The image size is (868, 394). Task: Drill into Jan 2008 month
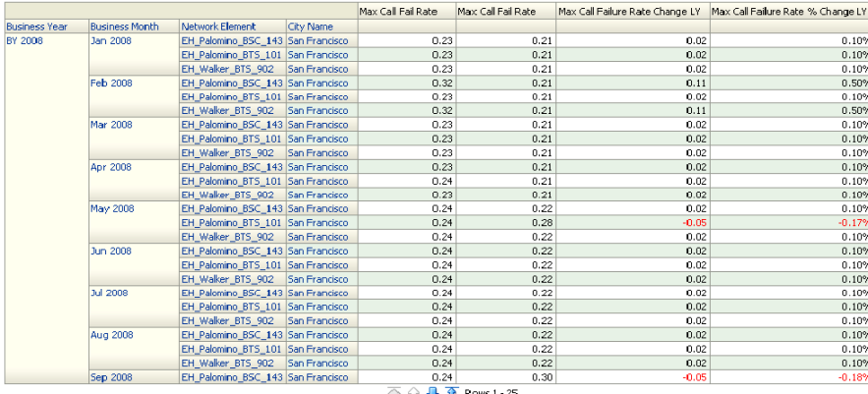click(x=111, y=40)
